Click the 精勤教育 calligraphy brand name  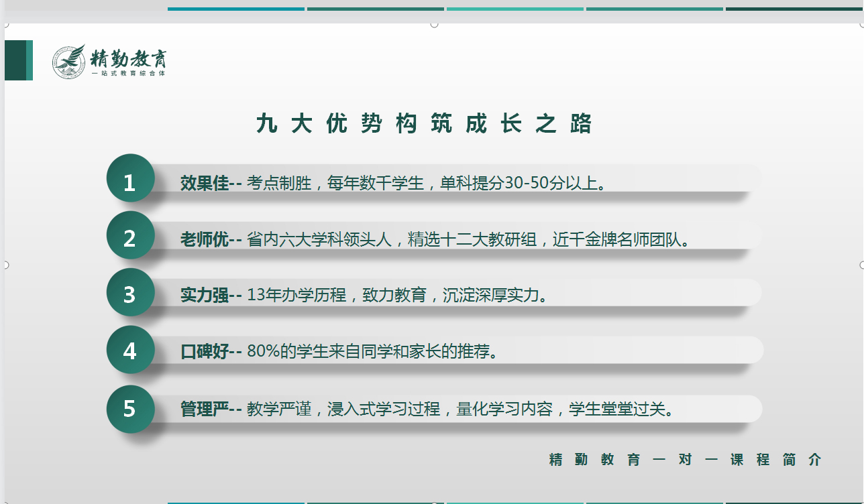128,58
